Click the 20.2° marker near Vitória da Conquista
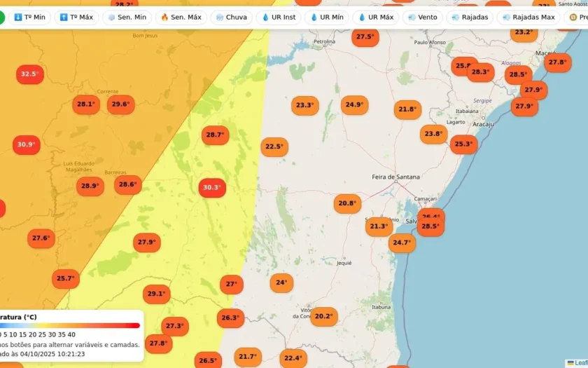Viewport: 588px width, 368px height. tap(324, 317)
